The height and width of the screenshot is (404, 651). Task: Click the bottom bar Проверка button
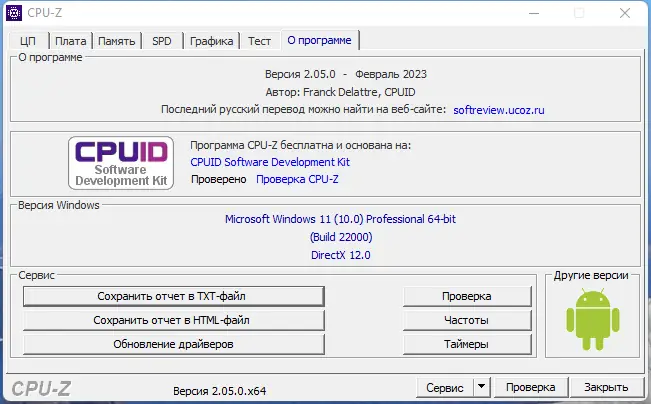[531, 387]
